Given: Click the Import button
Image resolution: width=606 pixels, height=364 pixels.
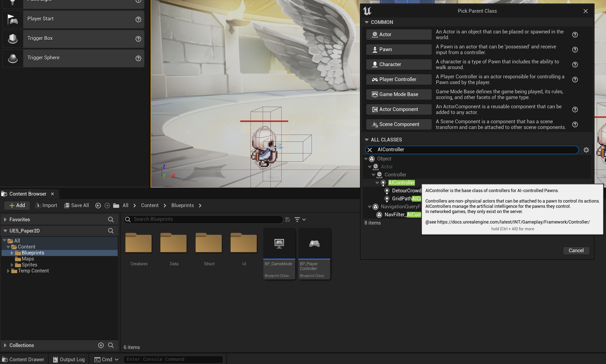Looking at the screenshot, I should point(46,206).
